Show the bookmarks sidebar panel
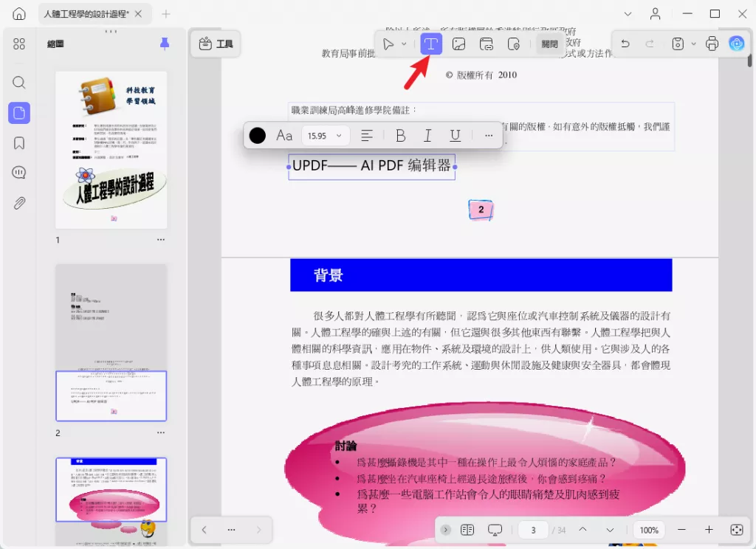Viewport: 756px width, 549px height. pyautogui.click(x=19, y=142)
